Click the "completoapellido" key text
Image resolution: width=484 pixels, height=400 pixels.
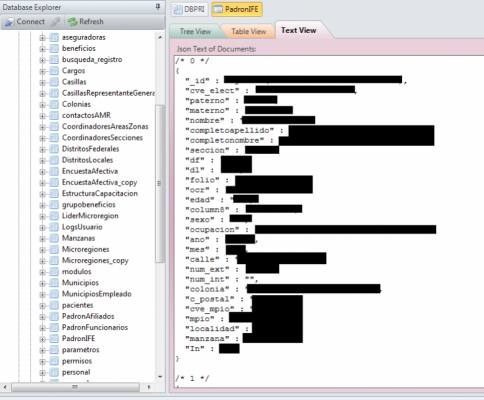[229, 130]
